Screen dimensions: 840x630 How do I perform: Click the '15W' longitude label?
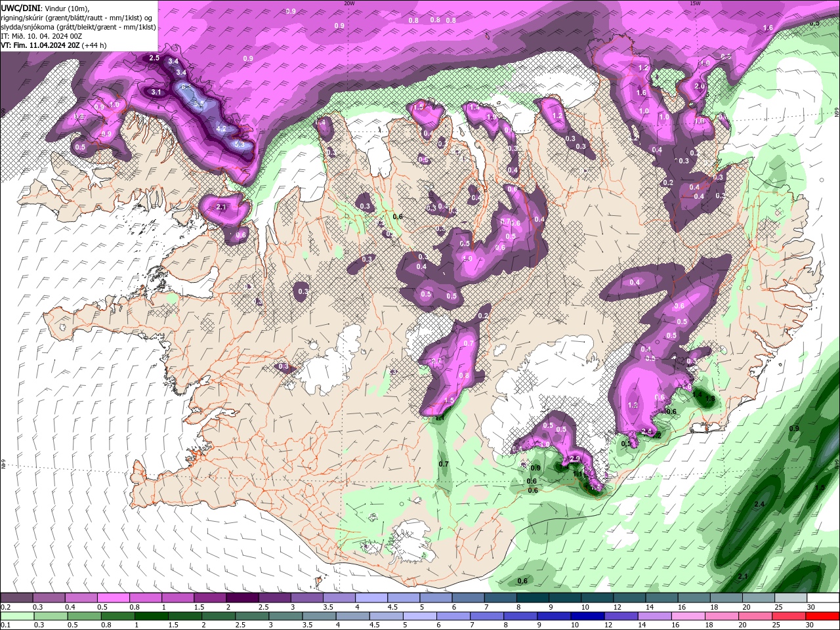tap(695, 3)
